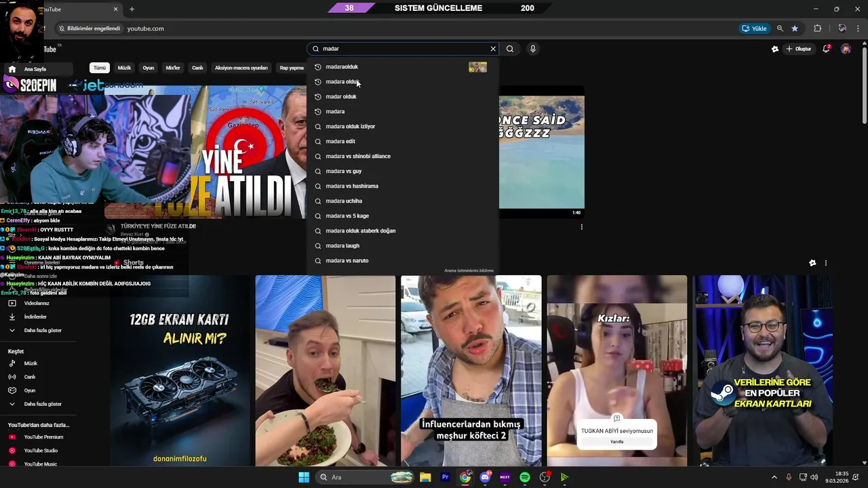Open Chrome profile avatar in toolbar
The height and width of the screenshot is (488, 868).
tap(842, 28)
